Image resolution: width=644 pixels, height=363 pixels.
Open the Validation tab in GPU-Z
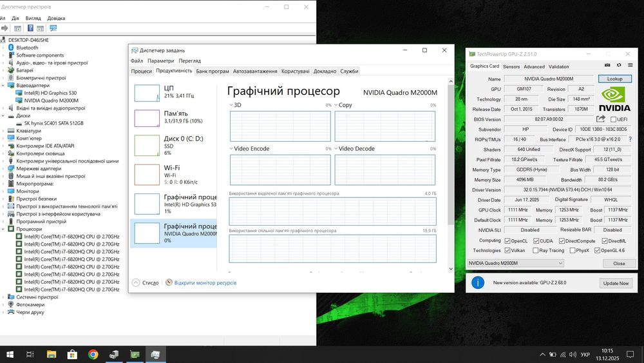pyautogui.click(x=558, y=66)
